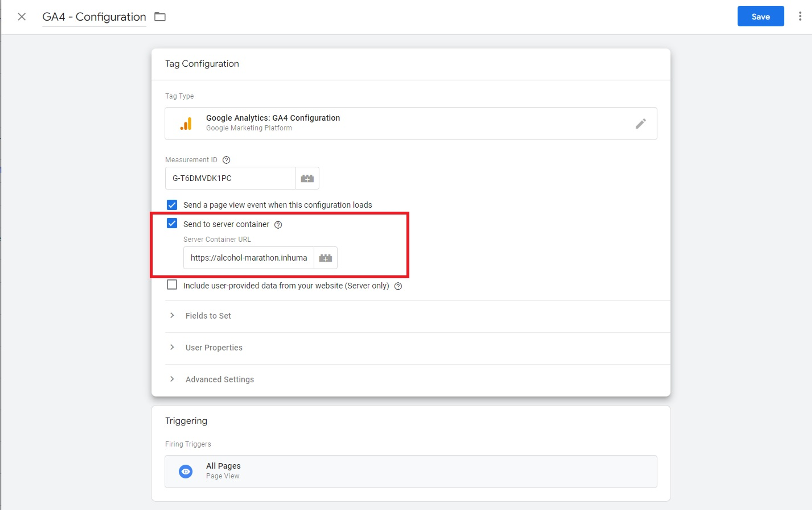Viewport: 812px width, 510px height.
Task: Insert variable for Server Container URL
Action: (x=325, y=258)
